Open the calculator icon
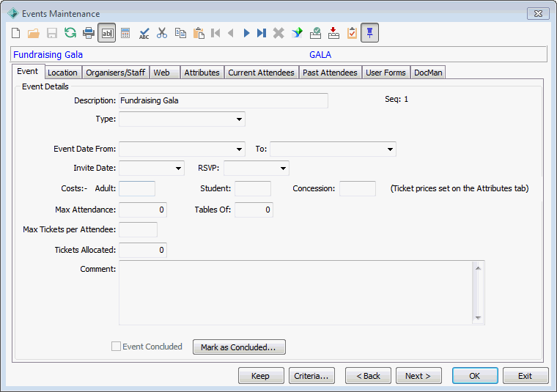The height and width of the screenshot is (392, 557). pyautogui.click(x=125, y=33)
